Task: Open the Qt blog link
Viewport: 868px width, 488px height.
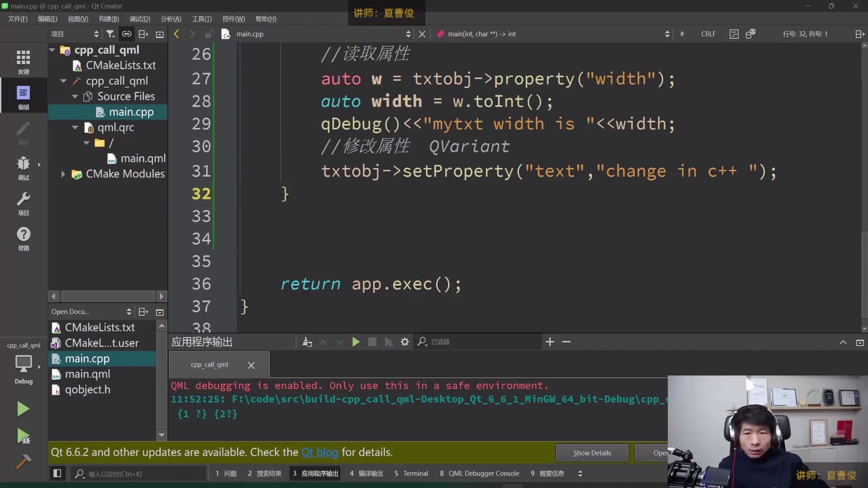Action: (x=320, y=452)
